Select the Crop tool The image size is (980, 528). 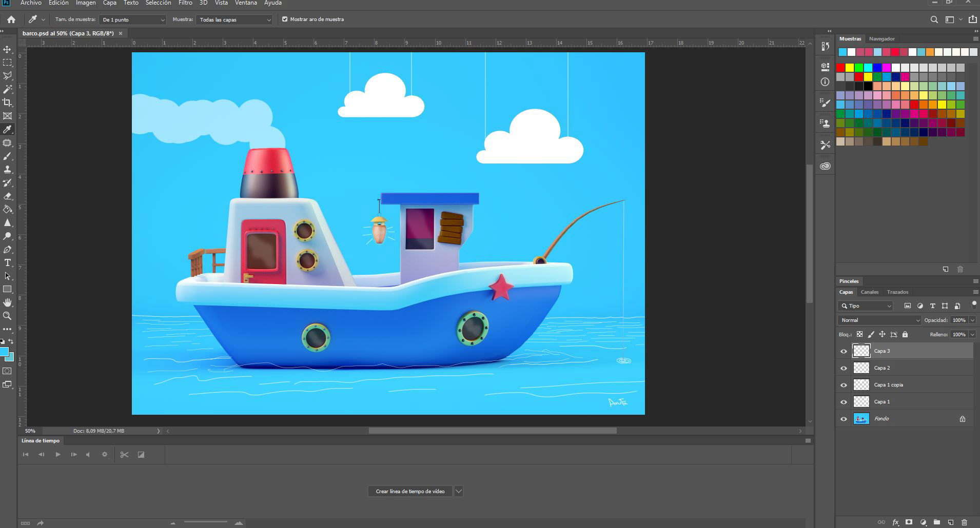pos(7,103)
